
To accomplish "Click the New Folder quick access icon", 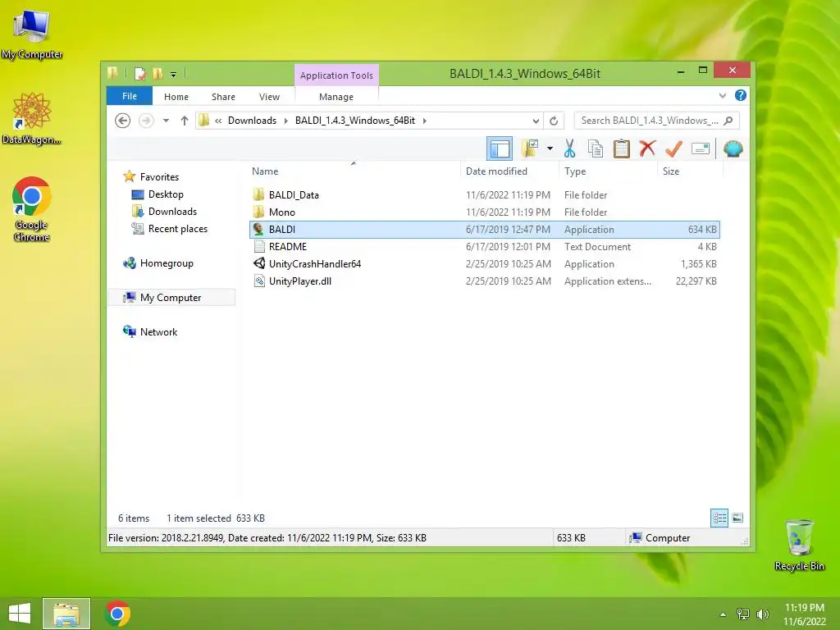I will 157,73.
